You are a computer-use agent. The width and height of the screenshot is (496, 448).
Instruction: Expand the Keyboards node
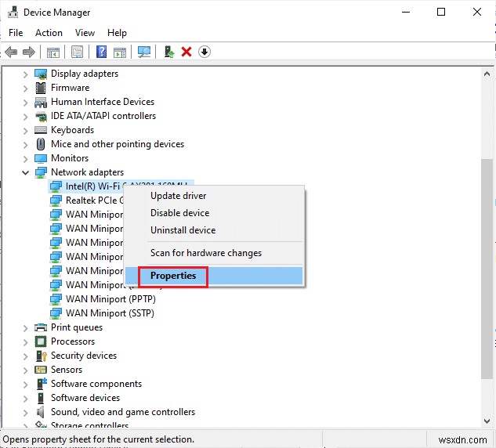25,131
